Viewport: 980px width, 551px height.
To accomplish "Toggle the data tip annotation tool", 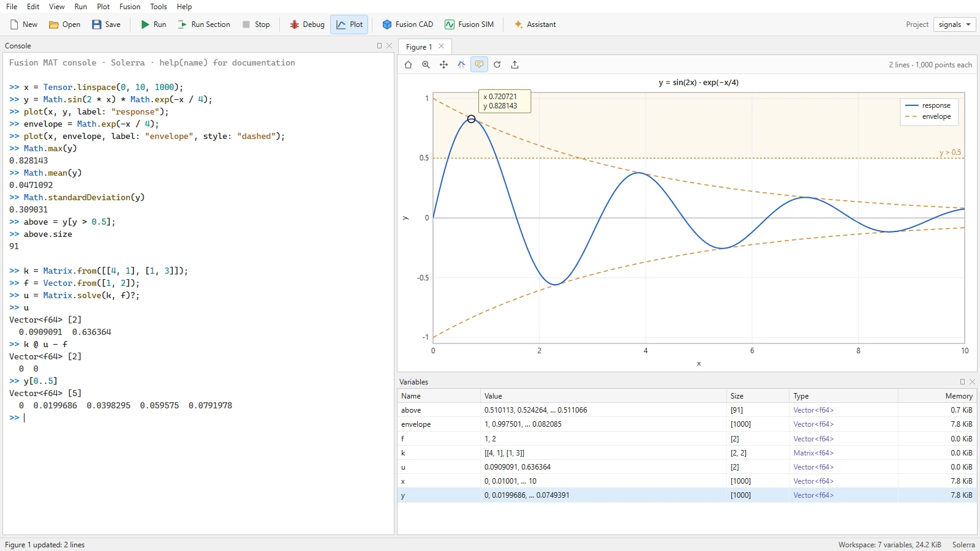I will (479, 64).
